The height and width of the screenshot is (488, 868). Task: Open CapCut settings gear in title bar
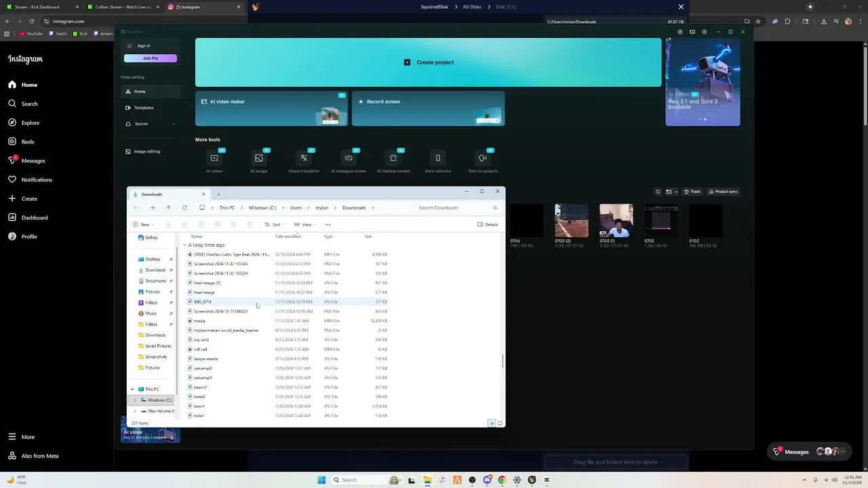(705, 32)
